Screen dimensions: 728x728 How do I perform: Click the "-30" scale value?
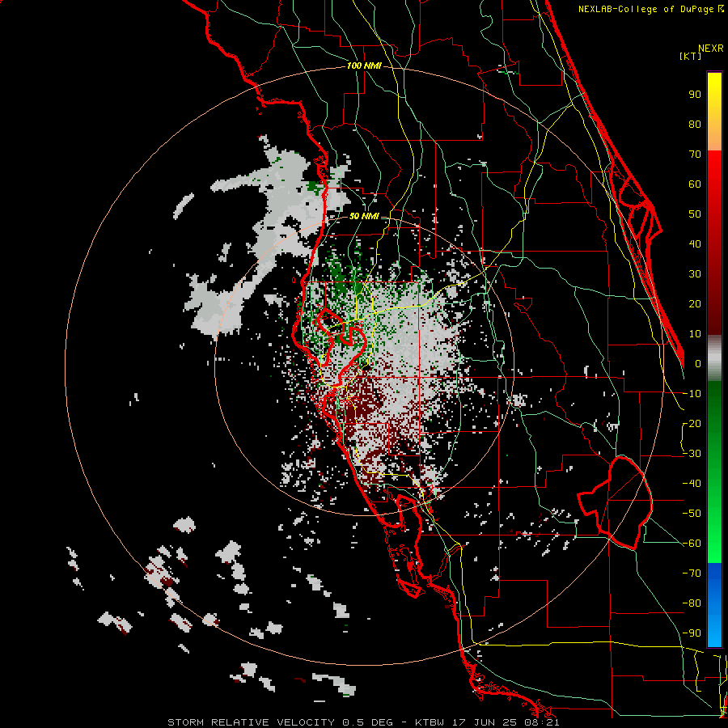[x=692, y=454]
